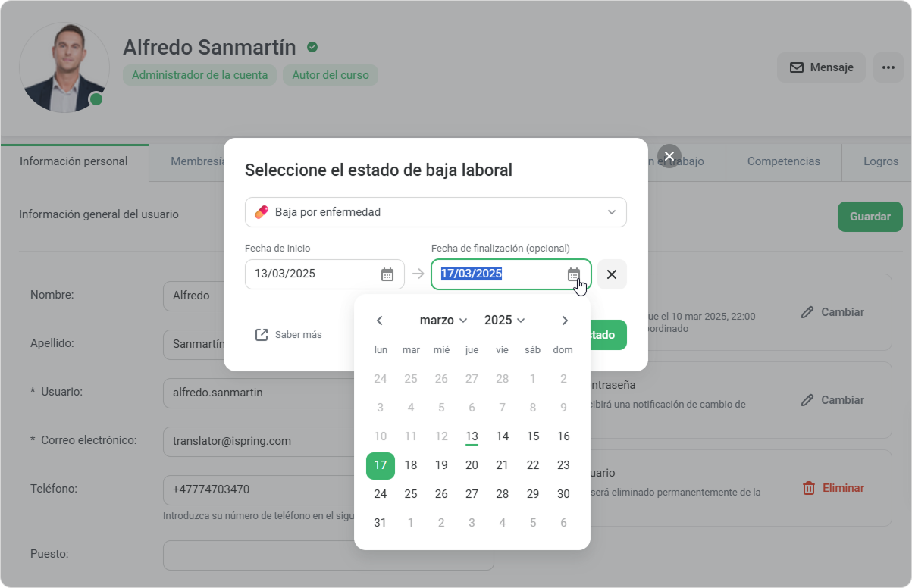The image size is (912, 588).
Task: Switch to the Competencias tab
Action: coord(783,161)
